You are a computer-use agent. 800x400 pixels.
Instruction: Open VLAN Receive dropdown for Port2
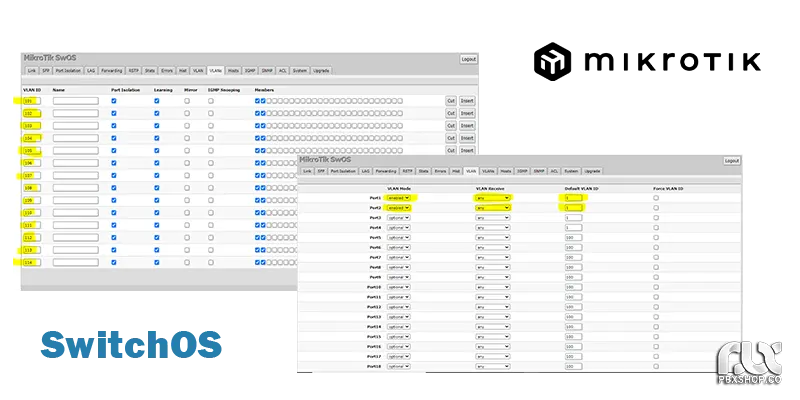[492, 208]
